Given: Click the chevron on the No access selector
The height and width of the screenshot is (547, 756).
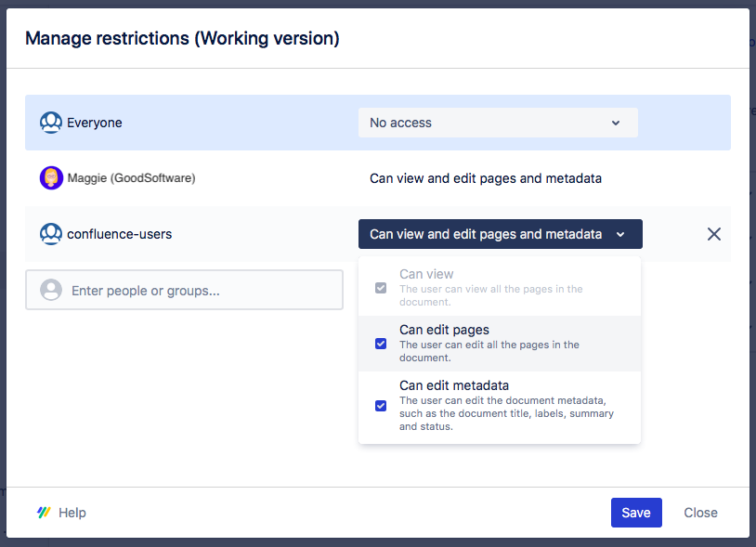Looking at the screenshot, I should (615, 122).
